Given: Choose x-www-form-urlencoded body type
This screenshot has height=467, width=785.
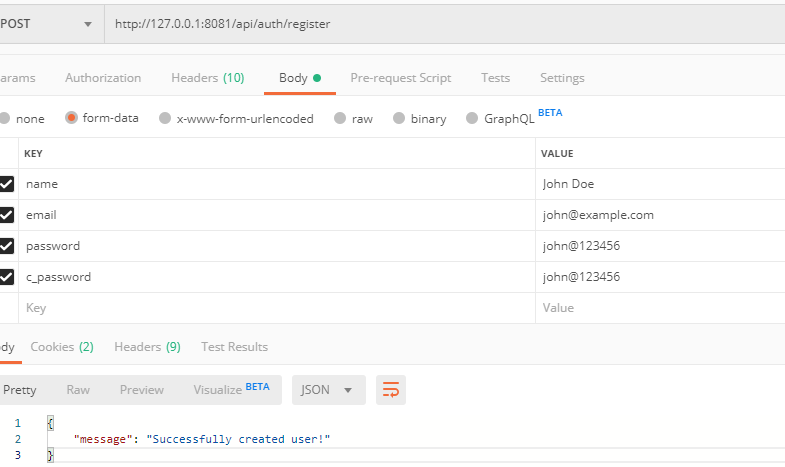Looking at the screenshot, I should point(168,118).
